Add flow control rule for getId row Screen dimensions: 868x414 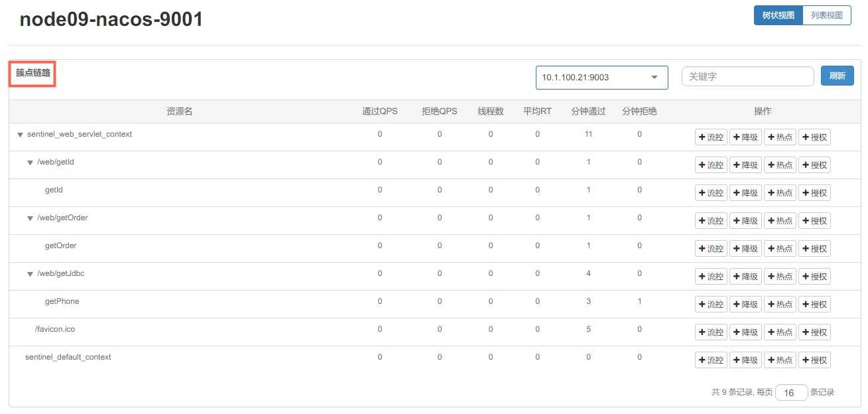(x=711, y=193)
